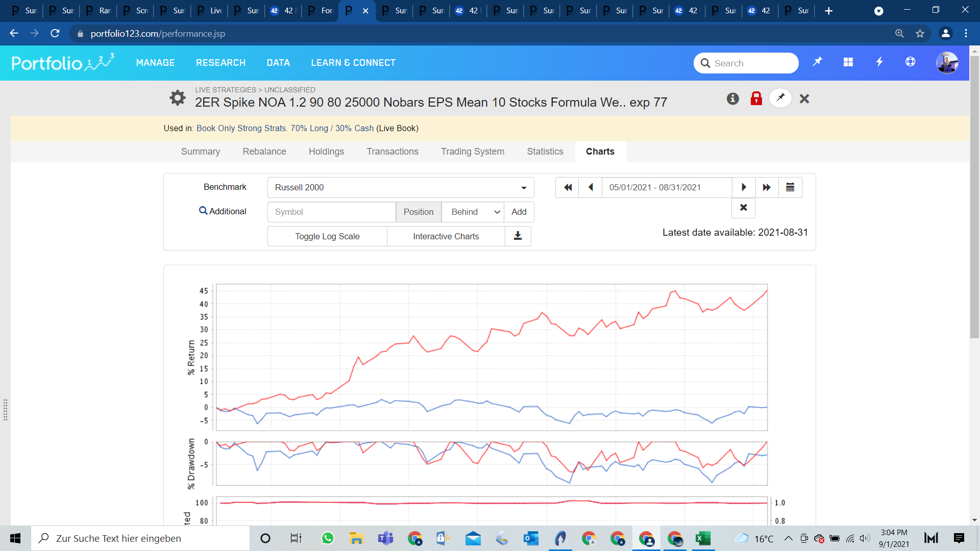Open the Behind placement dropdown
The width and height of the screenshot is (980, 551).
[x=473, y=212]
